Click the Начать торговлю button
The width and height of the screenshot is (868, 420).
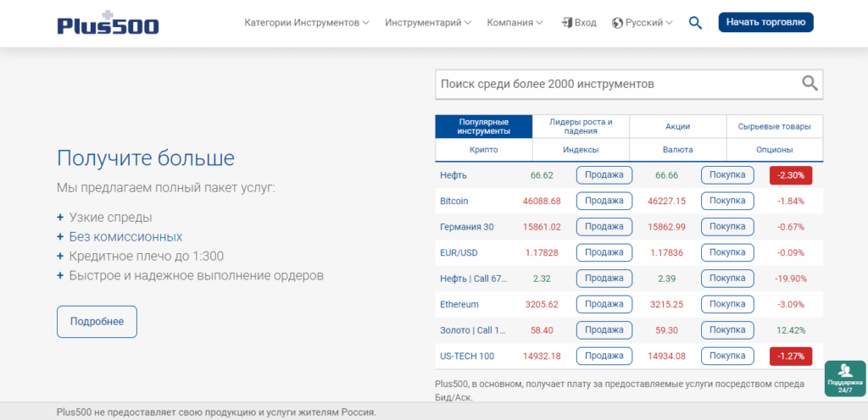pyautogui.click(x=765, y=22)
